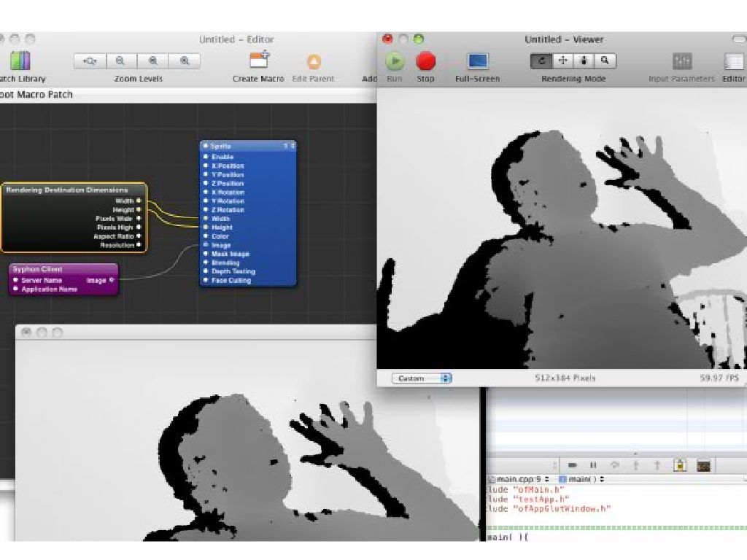Click the Edit Parent icon
747x560 pixels.
coord(313,61)
